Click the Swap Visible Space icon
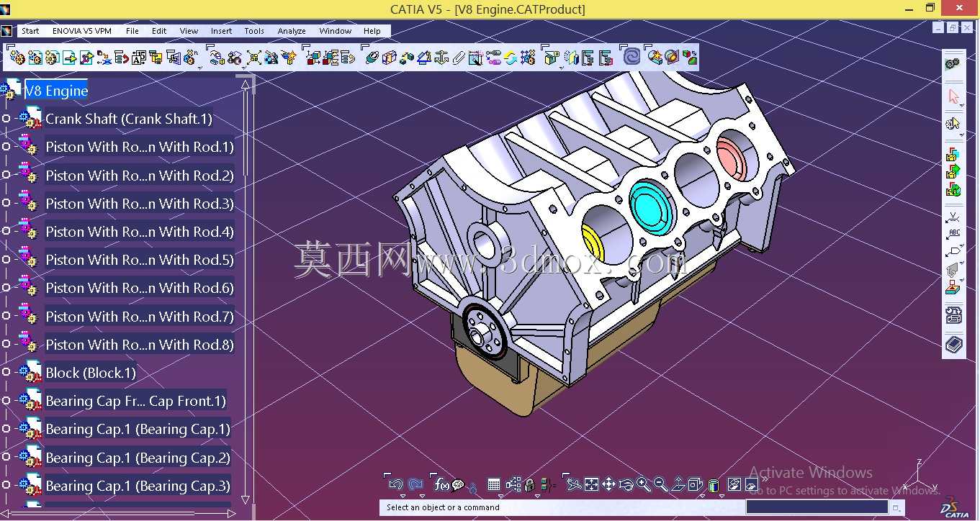This screenshot has height=521, width=980. tap(751, 484)
